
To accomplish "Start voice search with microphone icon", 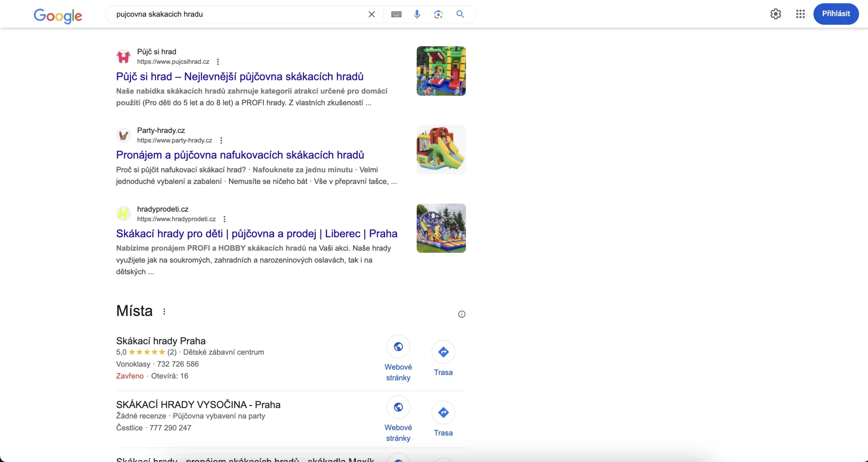I will coord(417,14).
